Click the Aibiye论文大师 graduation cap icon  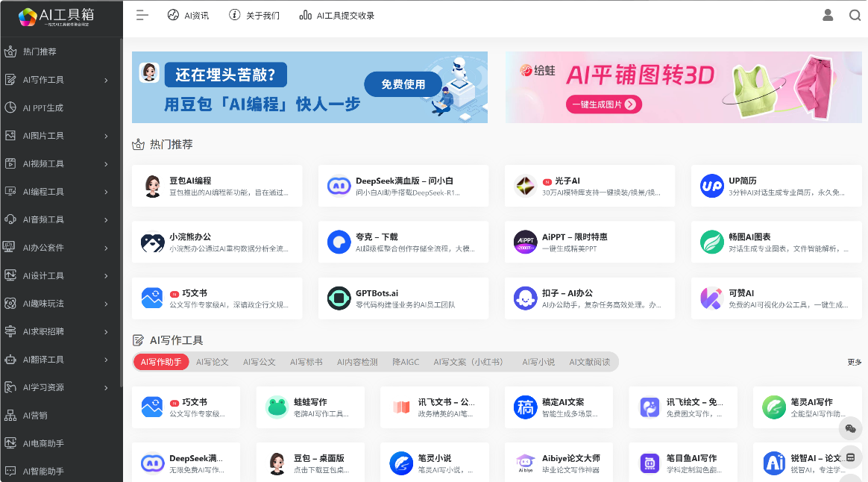(525, 463)
